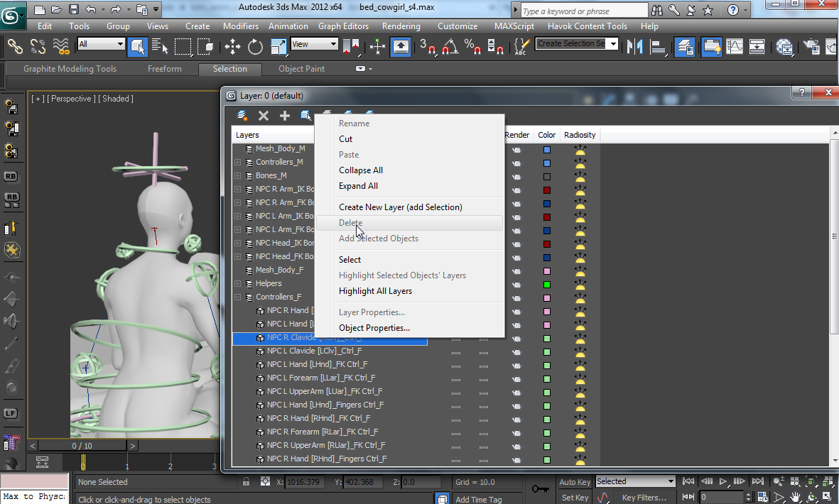The image size is (839, 504).
Task: Click the color swatch beside NPC L Hand layer
Action: pos(546,324)
